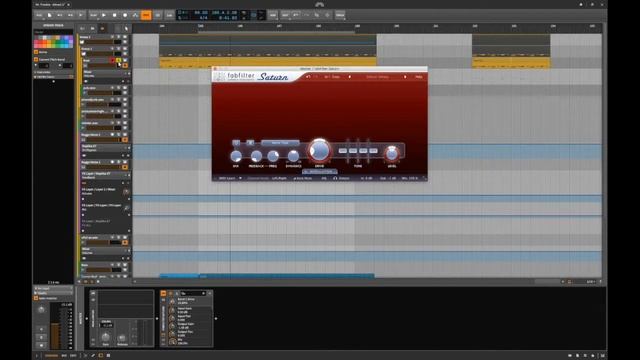Start playback with the transport play button
Screen dimensions: 640x360
(104, 15)
